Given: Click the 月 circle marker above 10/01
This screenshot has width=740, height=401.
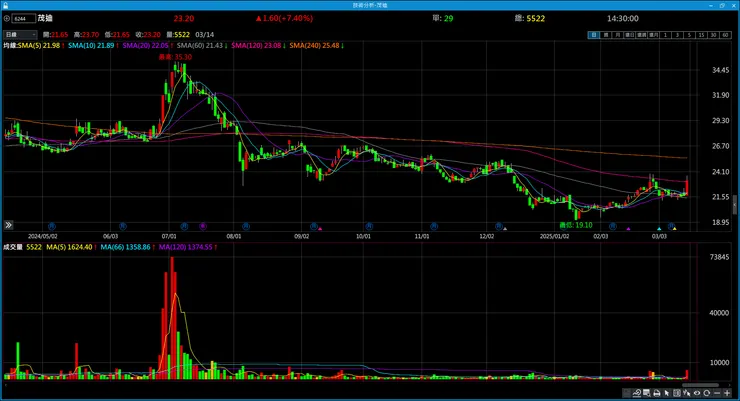Looking at the screenshot, I should [x=369, y=226].
